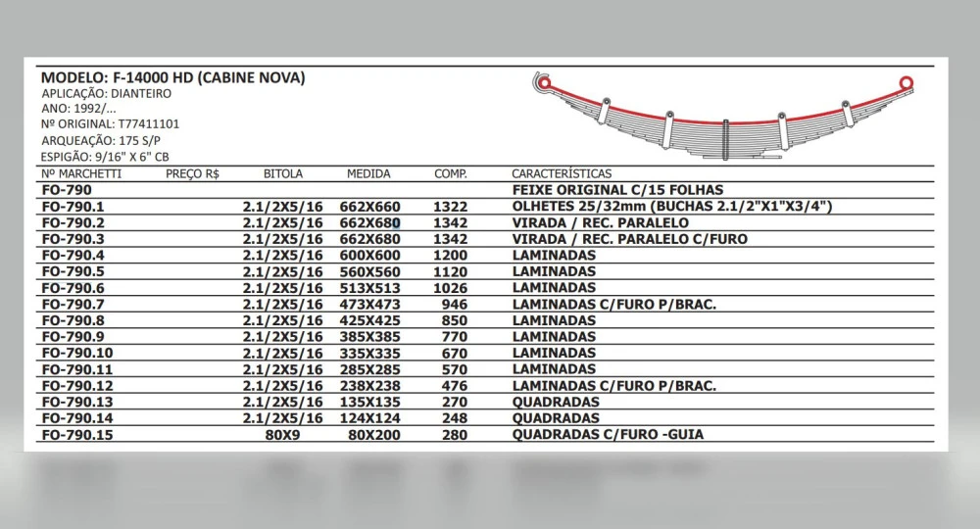980x529 pixels.
Task: Select part number 'FO-790.13'
Action: tap(77, 402)
